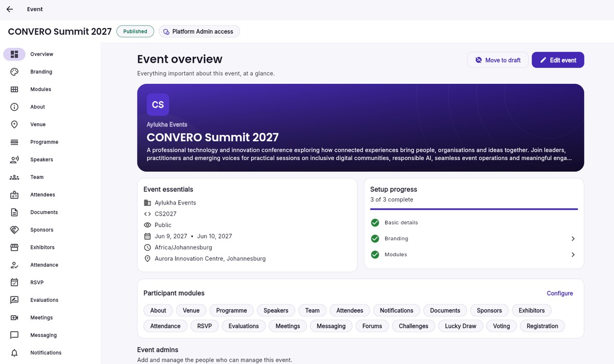The image size is (614, 364).
Task: Open the Documents file icon
Action: 14,212
